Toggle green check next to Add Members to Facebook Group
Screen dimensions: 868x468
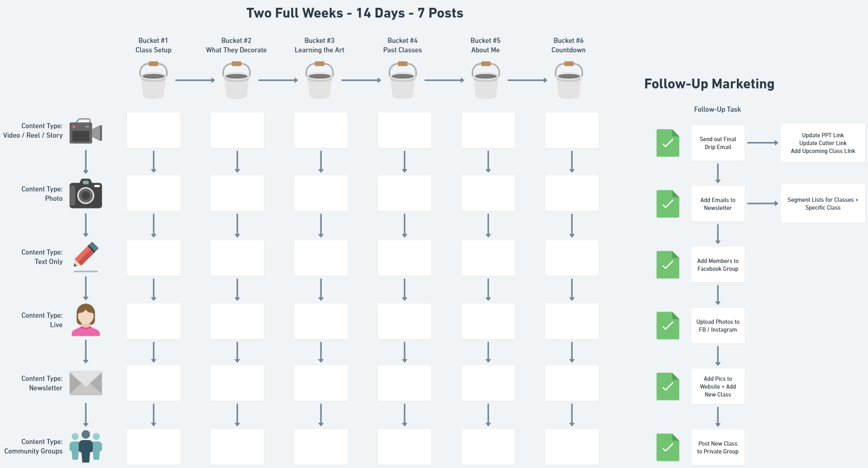click(668, 265)
